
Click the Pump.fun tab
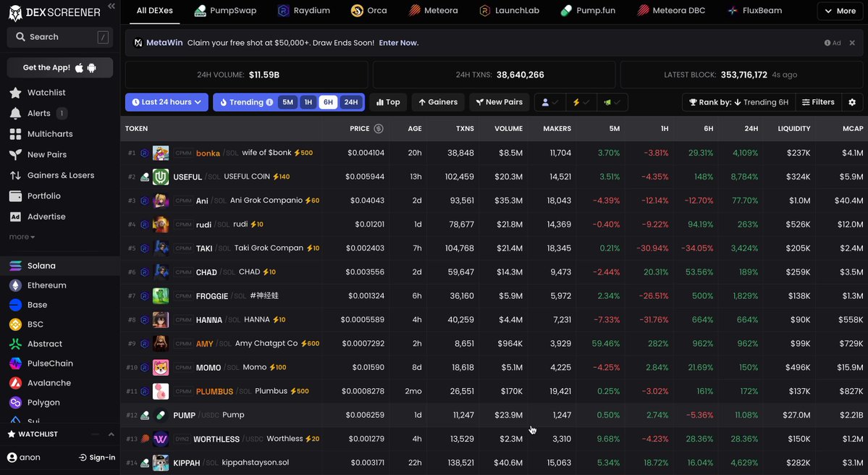pyautogui.click(x=587, y=11)
